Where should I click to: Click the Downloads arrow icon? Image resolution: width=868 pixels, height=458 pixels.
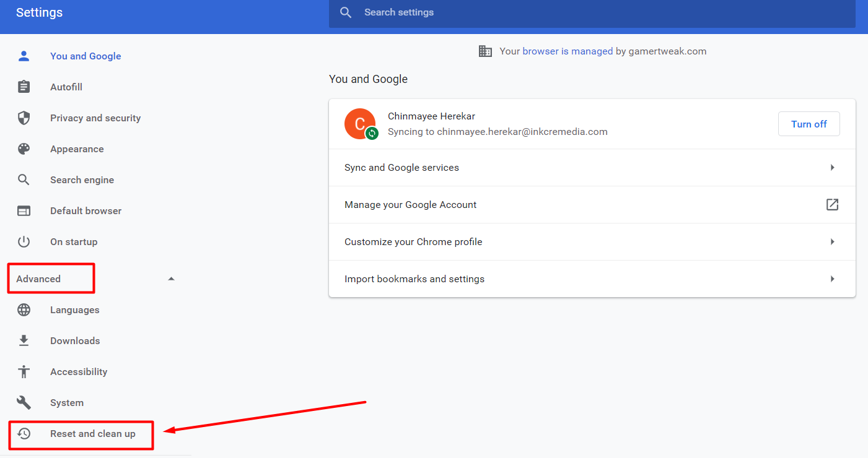coord(24,341)
